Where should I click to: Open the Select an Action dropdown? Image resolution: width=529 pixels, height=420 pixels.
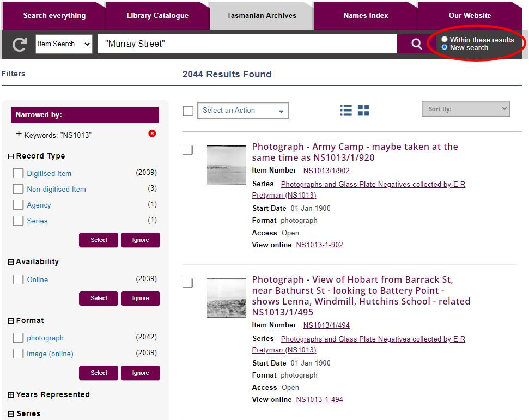tap(242, 111)
